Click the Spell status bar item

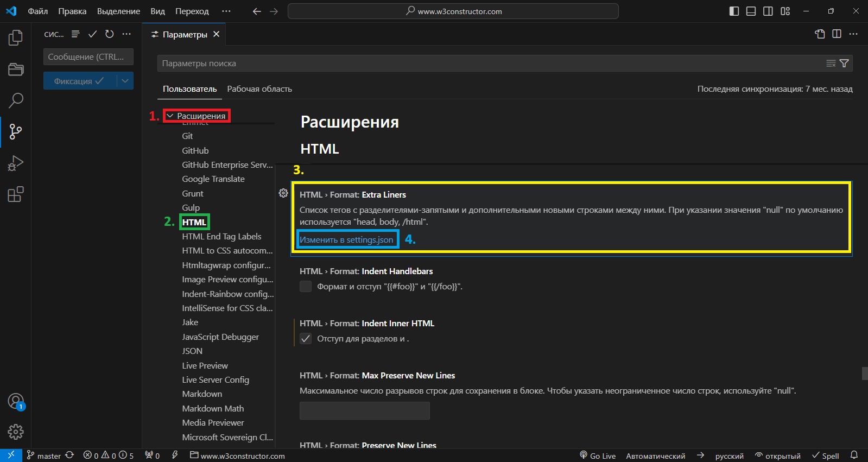tap(825, 455)
